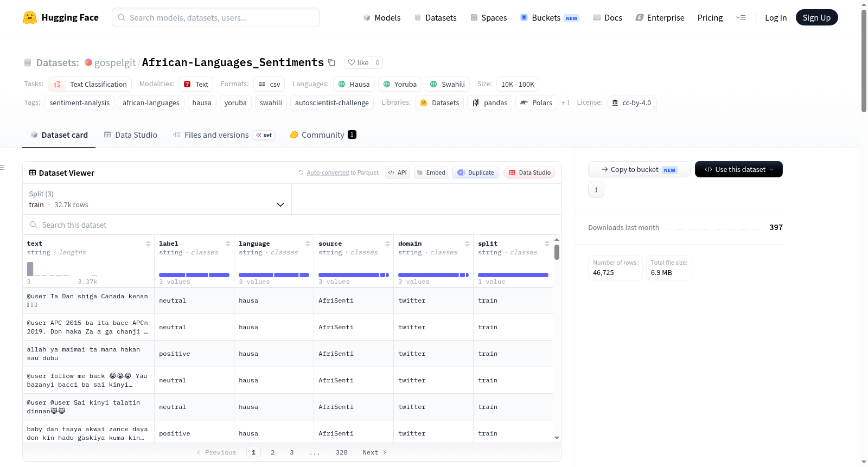868x467 pixels.
Task: Open the Community tab
Action: (323, 135)
